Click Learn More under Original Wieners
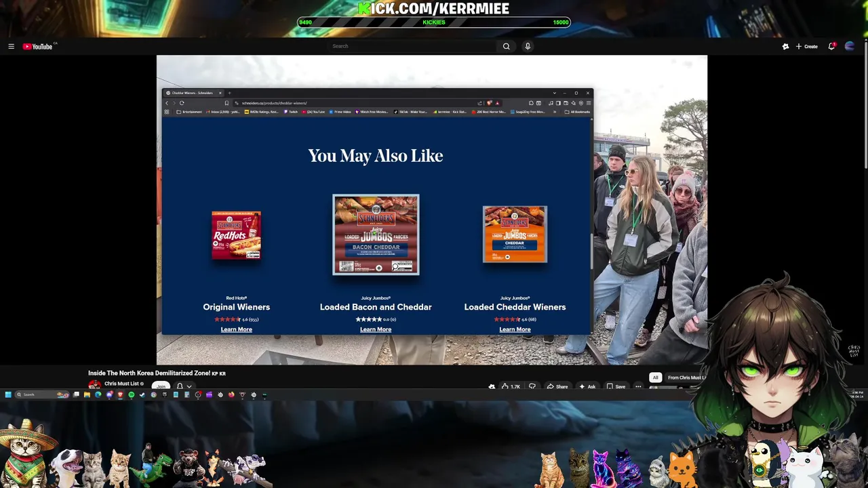868x488 pixels. click(x=236, y=329)
